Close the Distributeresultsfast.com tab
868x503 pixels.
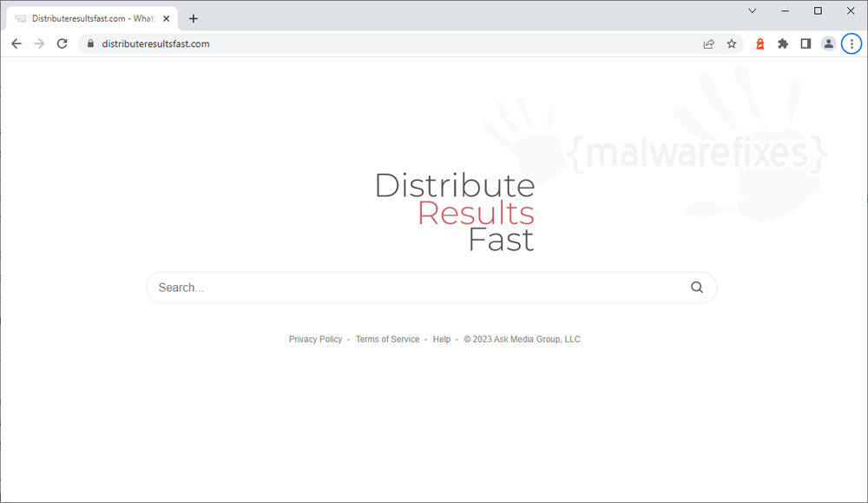[x=166, y=19]
